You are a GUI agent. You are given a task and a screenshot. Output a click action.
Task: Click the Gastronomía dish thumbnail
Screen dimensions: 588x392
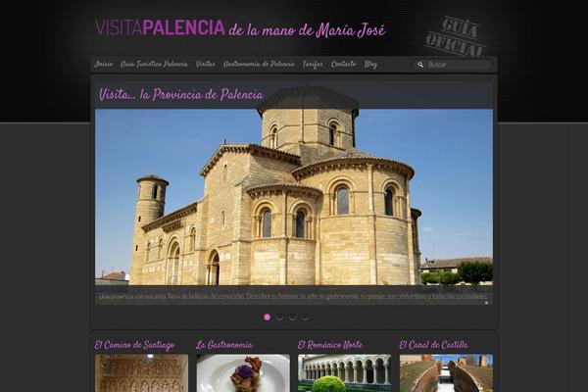243,373
